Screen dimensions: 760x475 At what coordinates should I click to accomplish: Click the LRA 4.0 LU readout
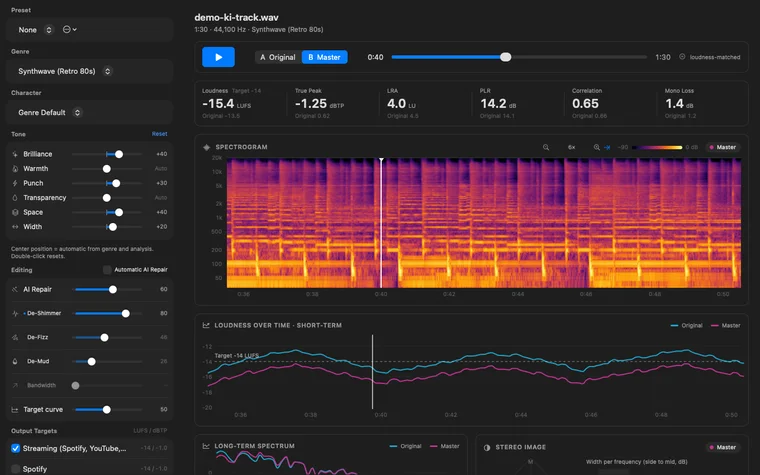[x=401, y=104]
